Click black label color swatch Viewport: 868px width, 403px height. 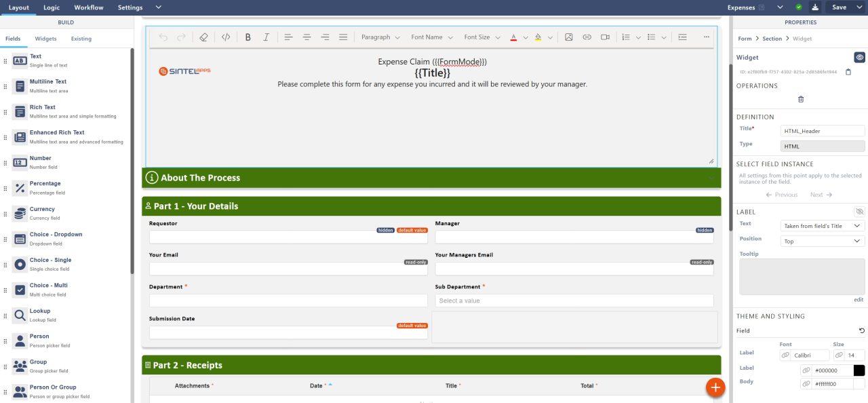(859, 370)
